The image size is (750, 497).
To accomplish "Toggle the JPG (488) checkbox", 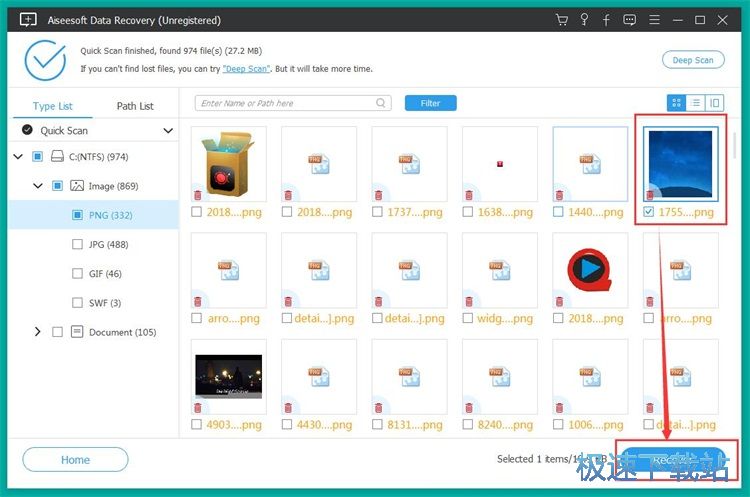I will (77, 244).
